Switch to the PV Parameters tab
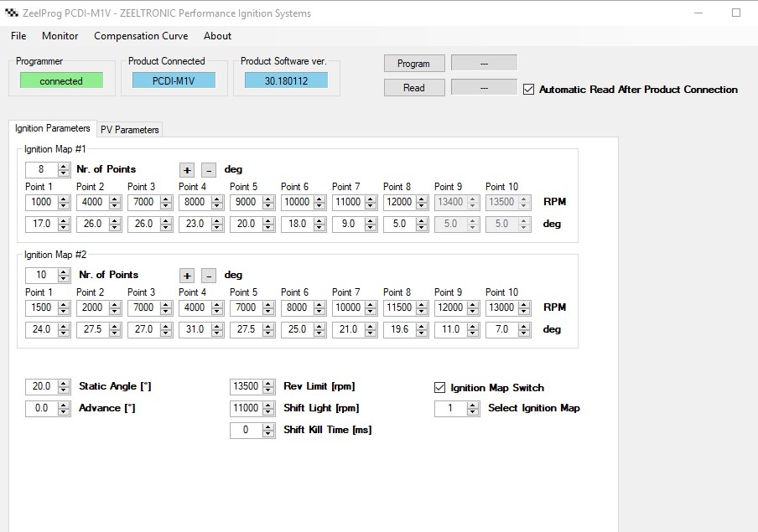 point(129,130)
